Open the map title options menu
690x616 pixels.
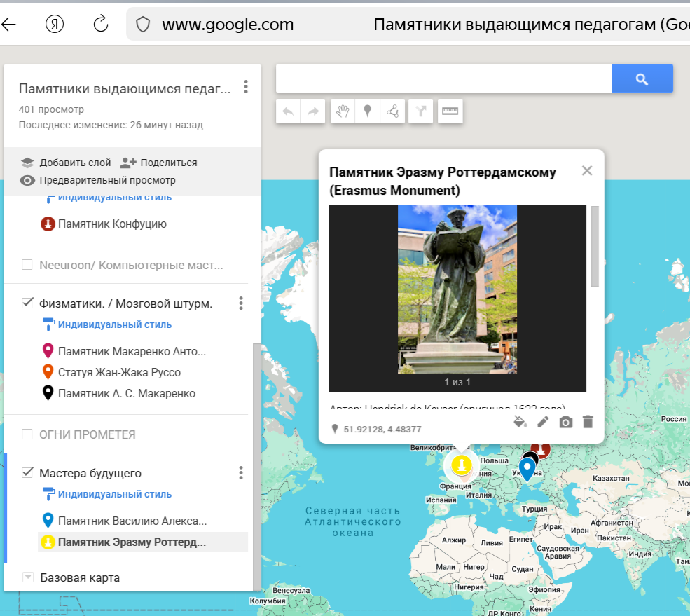[245, 87]
